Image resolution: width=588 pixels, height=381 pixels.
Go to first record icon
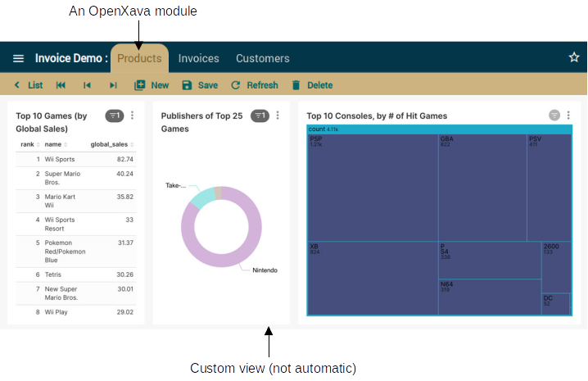pyautogui.click(x=61, y=85)
